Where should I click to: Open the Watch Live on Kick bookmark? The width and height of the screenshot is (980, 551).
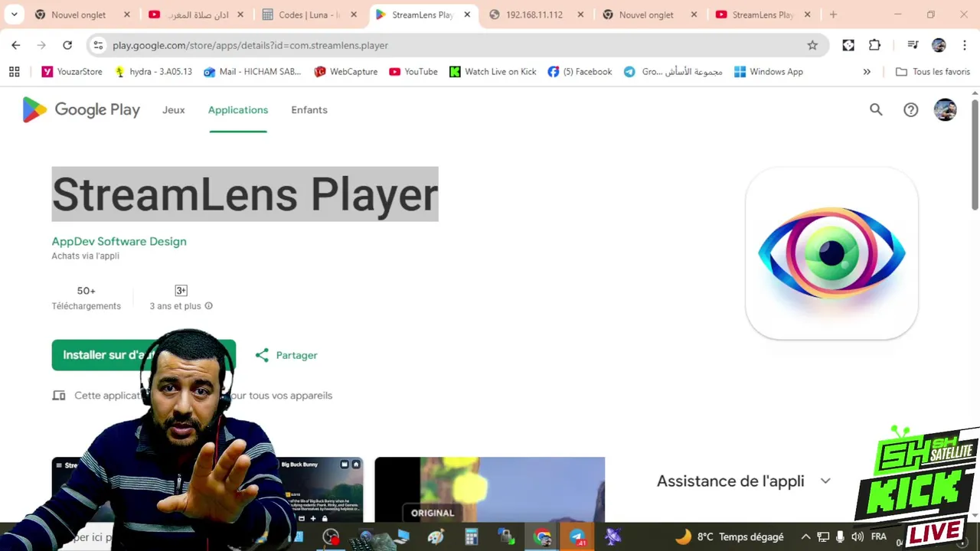tap(493, 71)
